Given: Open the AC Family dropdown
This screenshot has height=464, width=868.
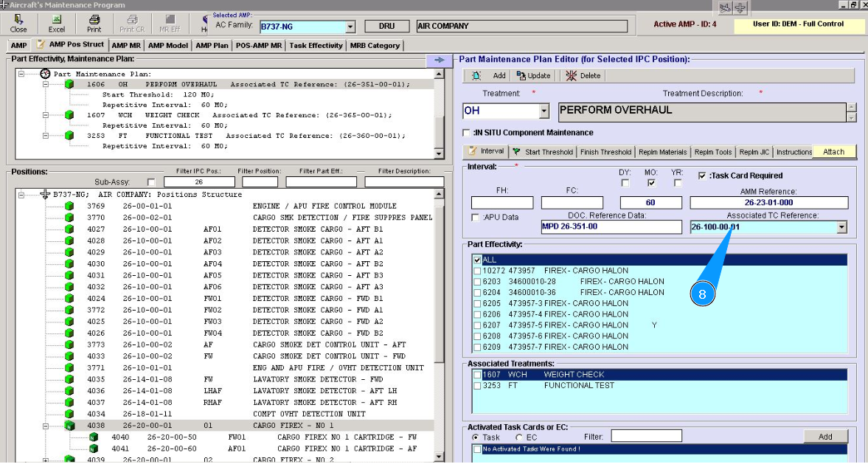Looking at the screenshot, I should 350,27.
